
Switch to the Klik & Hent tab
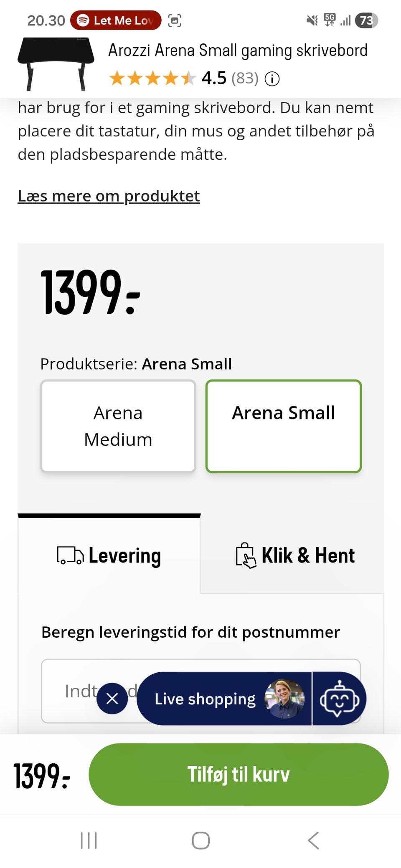coord(295,555)
